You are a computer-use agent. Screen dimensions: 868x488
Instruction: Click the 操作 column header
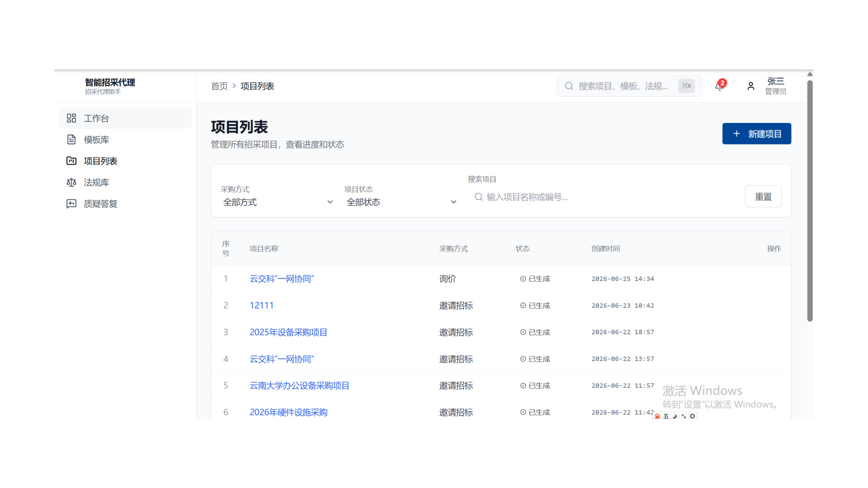coord(774,249)
